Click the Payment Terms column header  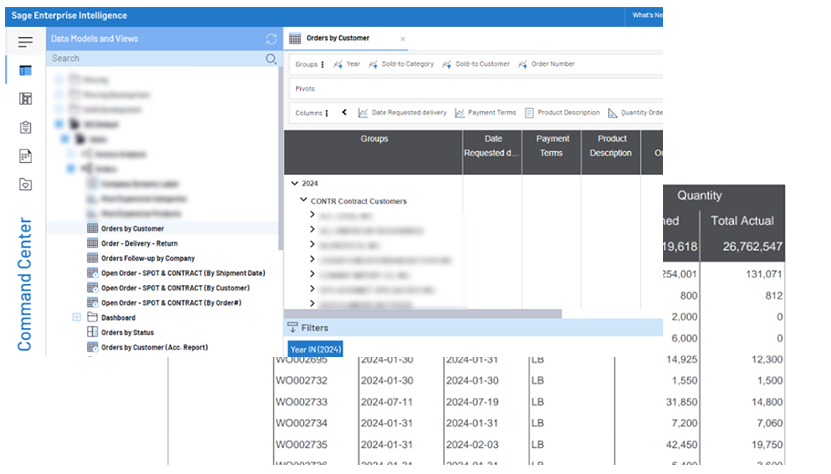[x=552, y=152]
